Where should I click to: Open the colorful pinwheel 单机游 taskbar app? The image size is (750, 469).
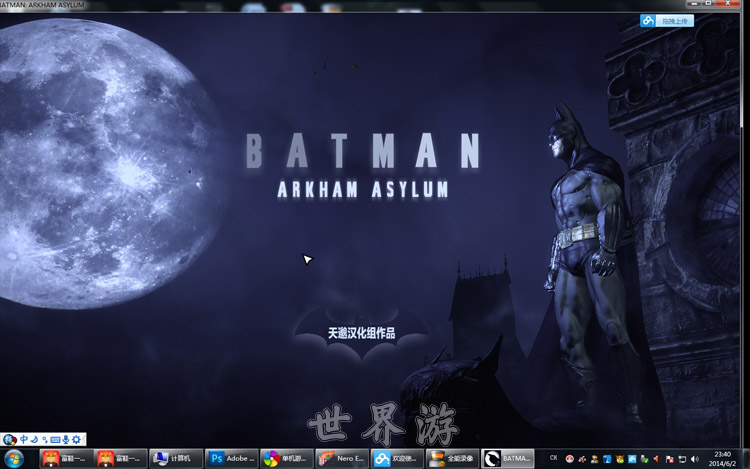pyautogui.click(x=286, y=458)
